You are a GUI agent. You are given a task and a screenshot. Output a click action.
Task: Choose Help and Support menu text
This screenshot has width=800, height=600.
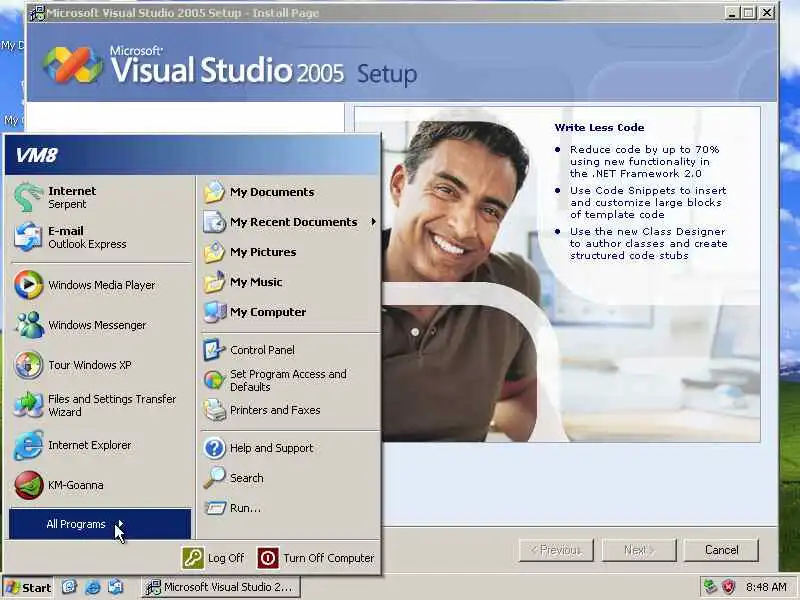click(x=271, y=448)
